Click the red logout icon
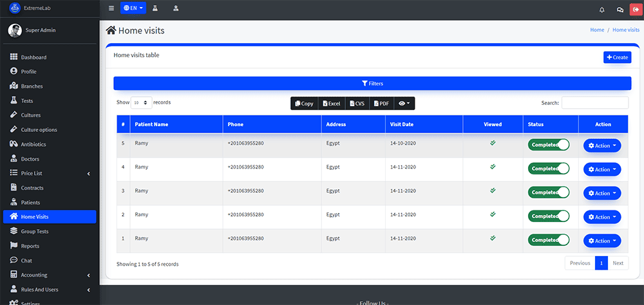The height and width of the screenshot is (305, 644). coord(636,10)
